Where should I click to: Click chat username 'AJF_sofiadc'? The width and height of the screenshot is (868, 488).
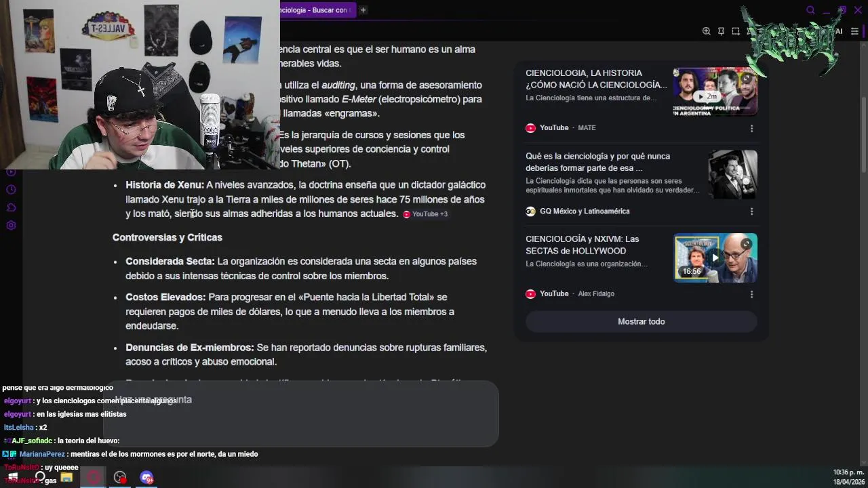[32, 441]
